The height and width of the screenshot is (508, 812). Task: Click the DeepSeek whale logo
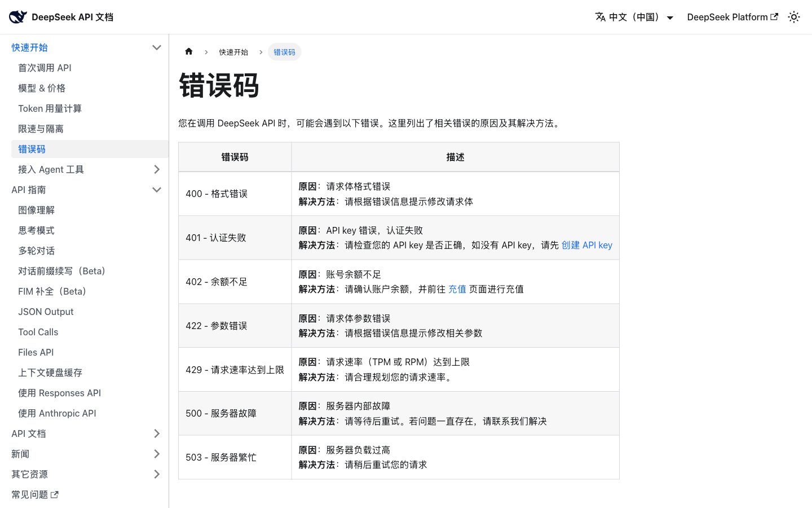pyautogui.click(x=18, y=17)
